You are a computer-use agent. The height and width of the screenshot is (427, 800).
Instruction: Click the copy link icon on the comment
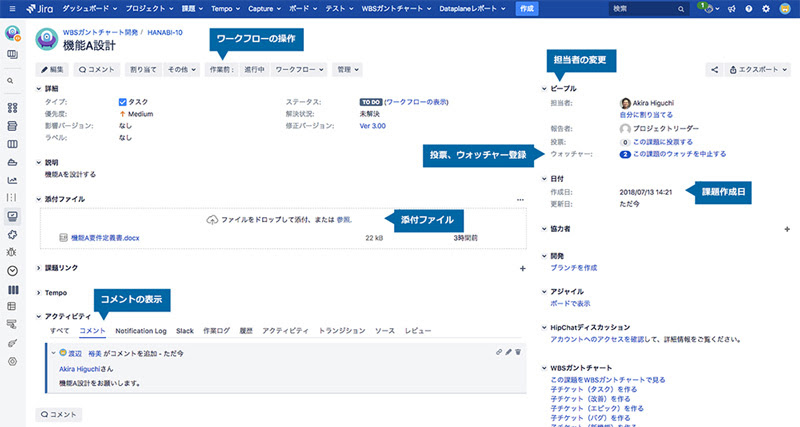[x=498, y=352]
